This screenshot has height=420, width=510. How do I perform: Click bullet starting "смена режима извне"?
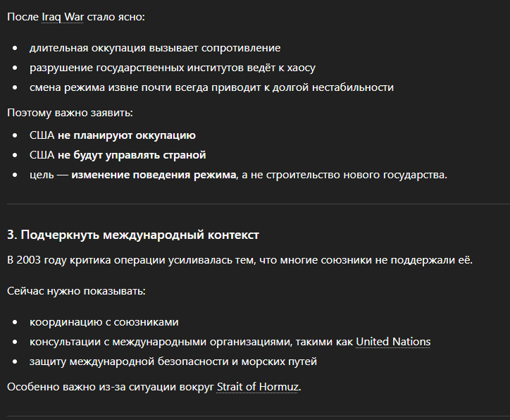point(211,87)
